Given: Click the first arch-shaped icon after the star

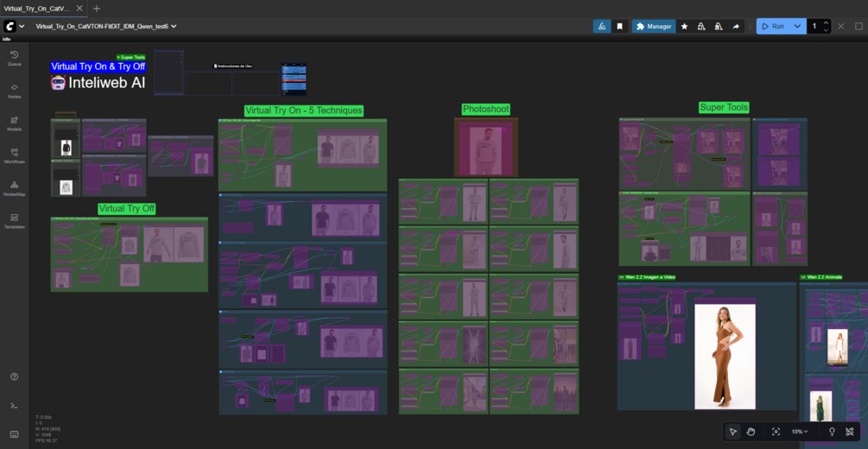Looking at the screenshot, I should 701,26.
